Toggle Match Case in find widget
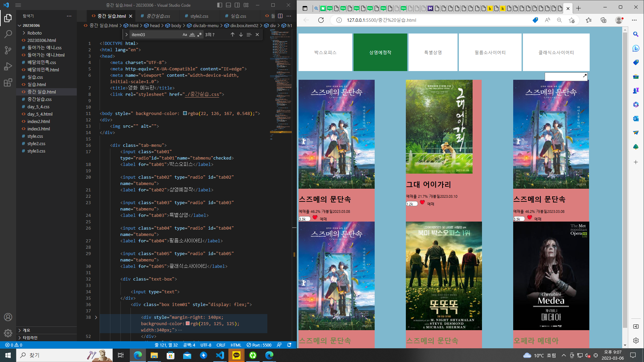Image resolution: width=644 pixels, height=362 pixels. coord(185,35)
